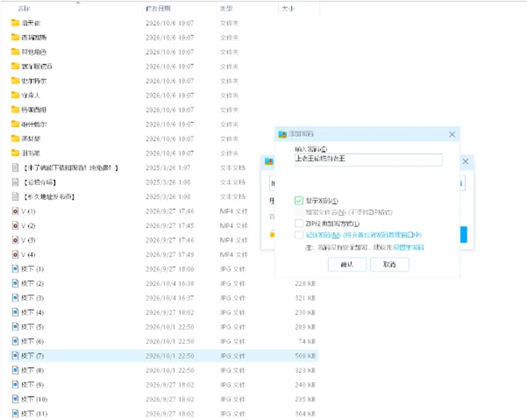Click the 74 KB size cell
The height and width of the screenshot is (420, 527).
coord(307,341)
